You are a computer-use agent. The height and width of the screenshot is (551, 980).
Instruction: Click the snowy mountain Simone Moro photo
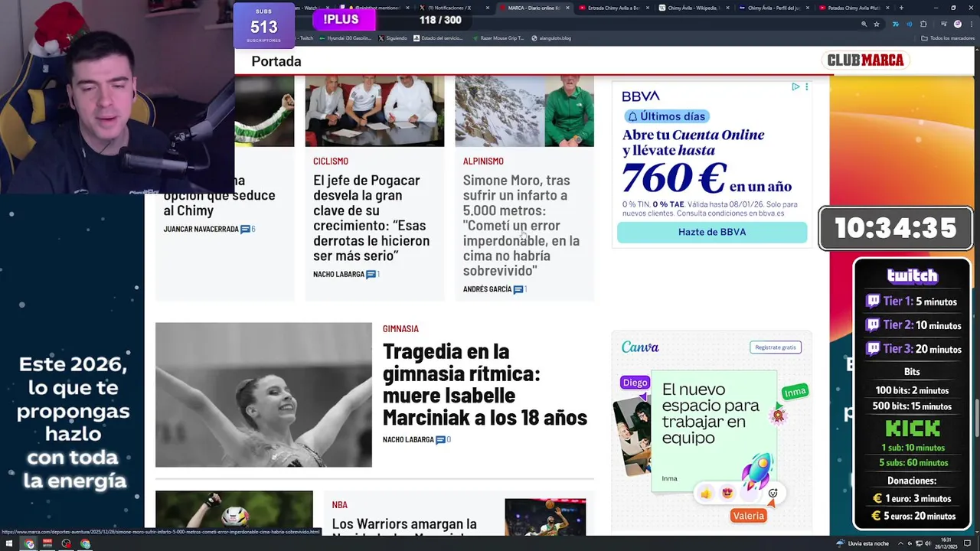coord(524,111)
